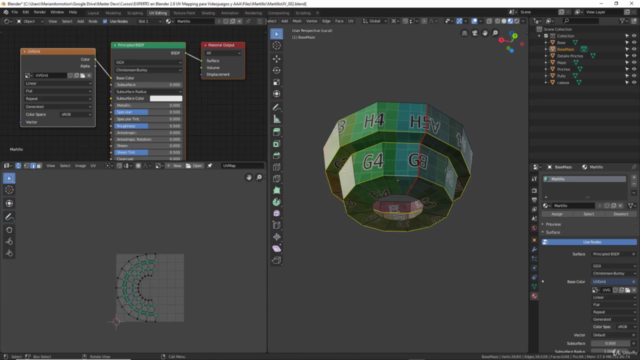Collapse the Collection tree in outliner

coord(540,36)
